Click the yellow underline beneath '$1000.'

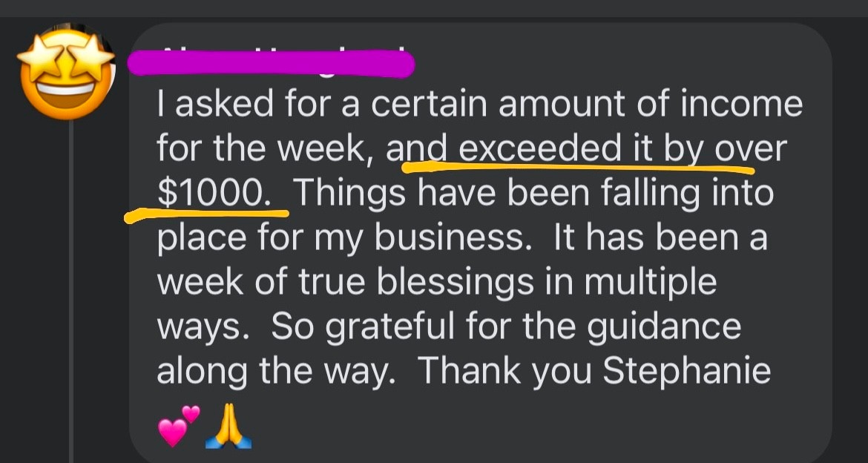click(208, 214)
